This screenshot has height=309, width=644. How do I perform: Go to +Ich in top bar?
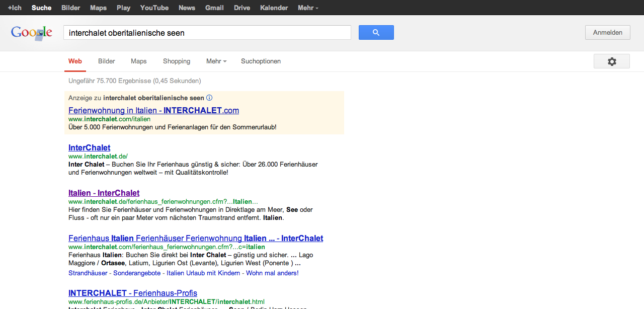tap(15, 8)
